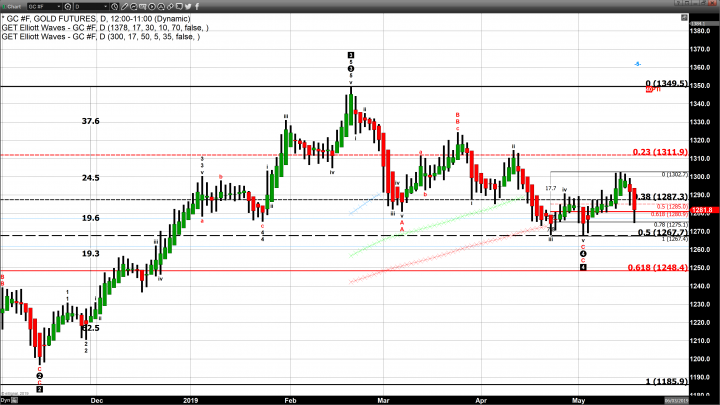Click the play-style circular toolbar icon
720x405 pixels.
point(151,6)
